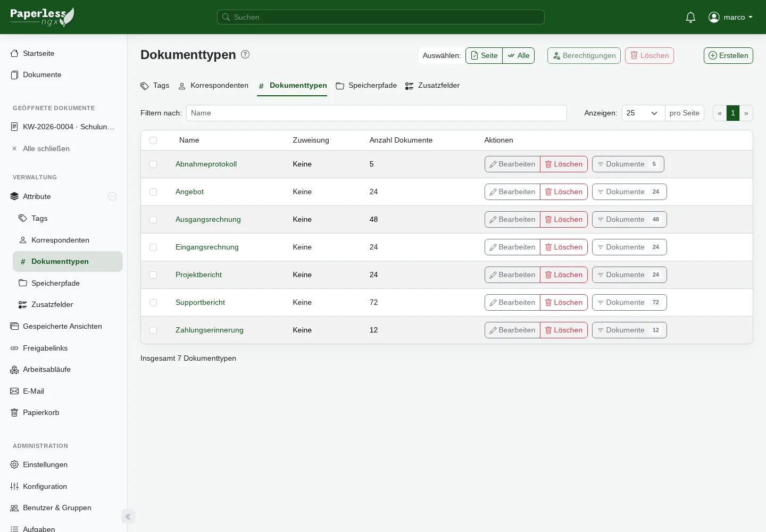The image size is (766, 532).
Task: Collapse the Attribute section in sidebar
Action: [112, 196]
